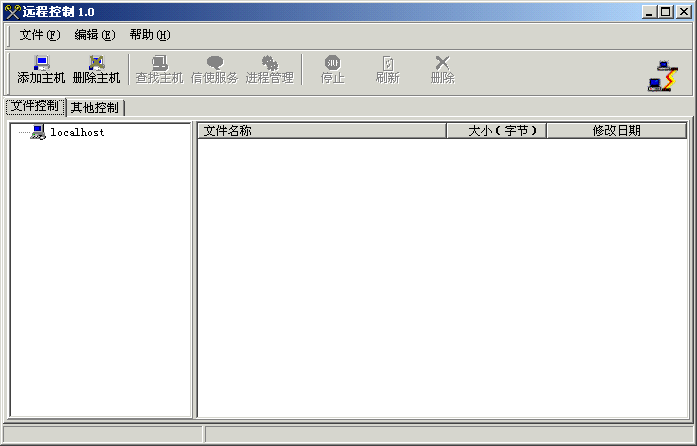Screen dimensions: 697x446
Task: Open 进程管理 (Process Management) gear icon
Action: point(269,63)
